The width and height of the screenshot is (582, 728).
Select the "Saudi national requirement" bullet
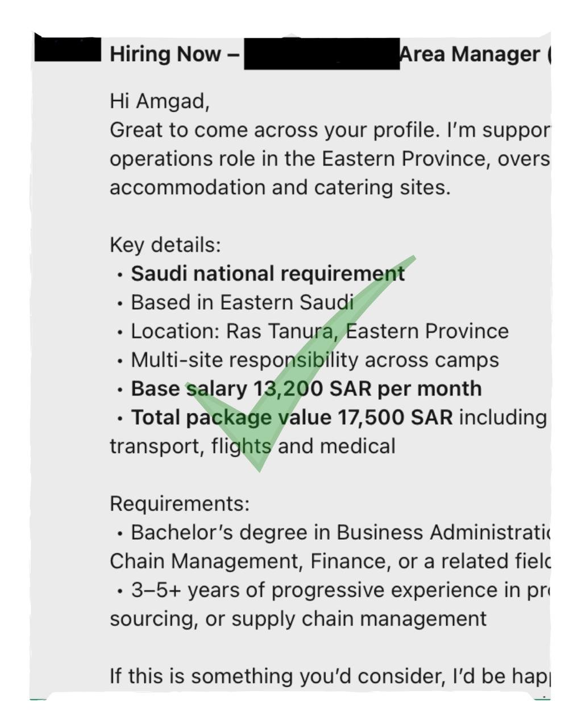(x=268, y=274)
